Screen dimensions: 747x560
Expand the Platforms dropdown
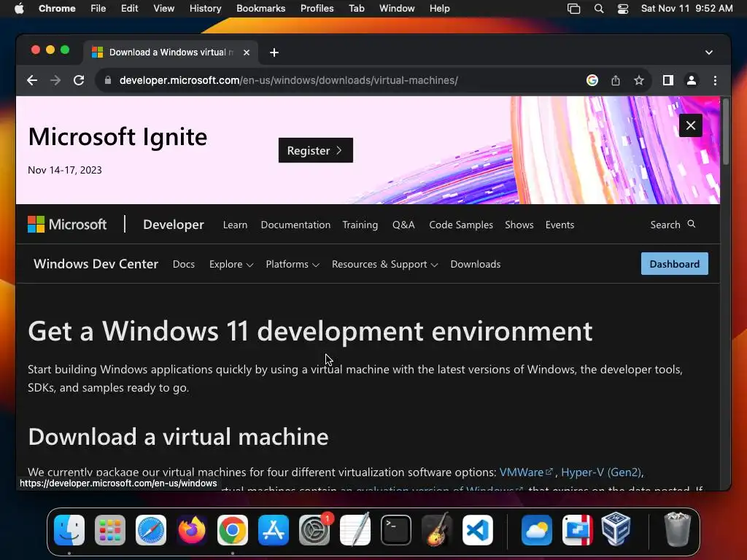pyautogui.click(x=293, y=264)
